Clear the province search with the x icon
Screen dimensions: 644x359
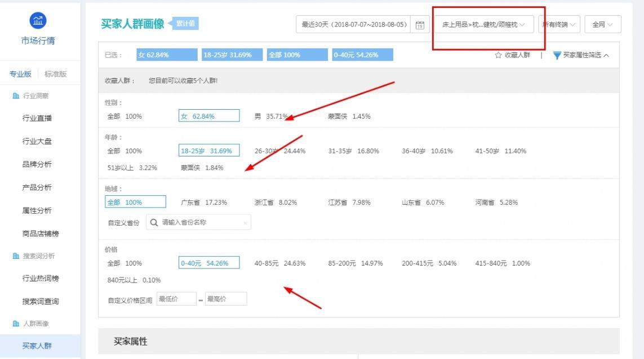point(245,223)
